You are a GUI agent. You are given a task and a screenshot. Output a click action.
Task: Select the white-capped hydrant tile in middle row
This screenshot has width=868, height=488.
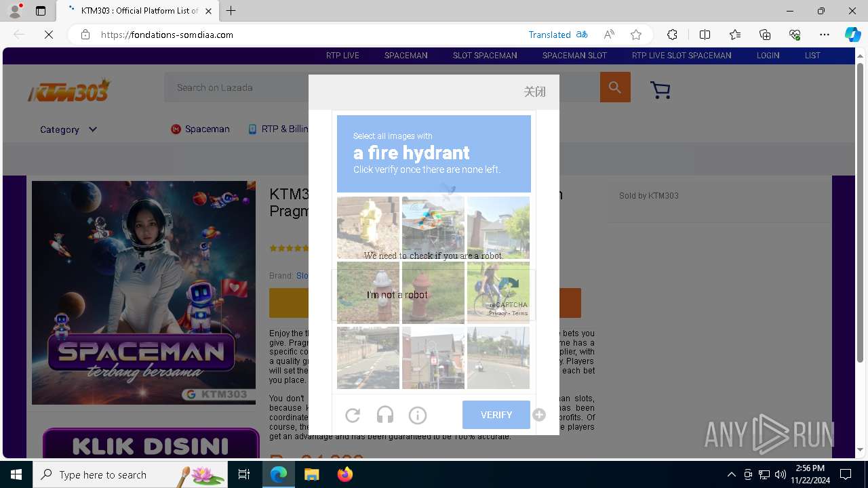(368, 293)
